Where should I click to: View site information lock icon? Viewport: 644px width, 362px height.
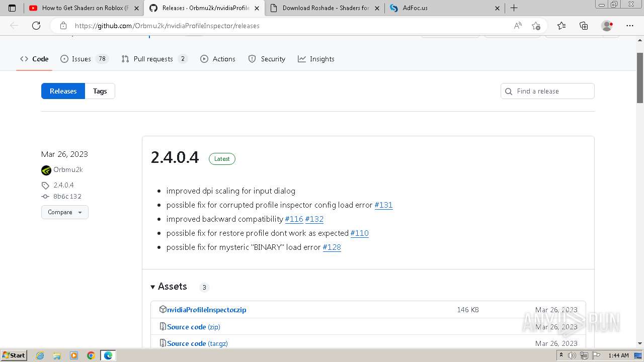click(x=63, y=26)
